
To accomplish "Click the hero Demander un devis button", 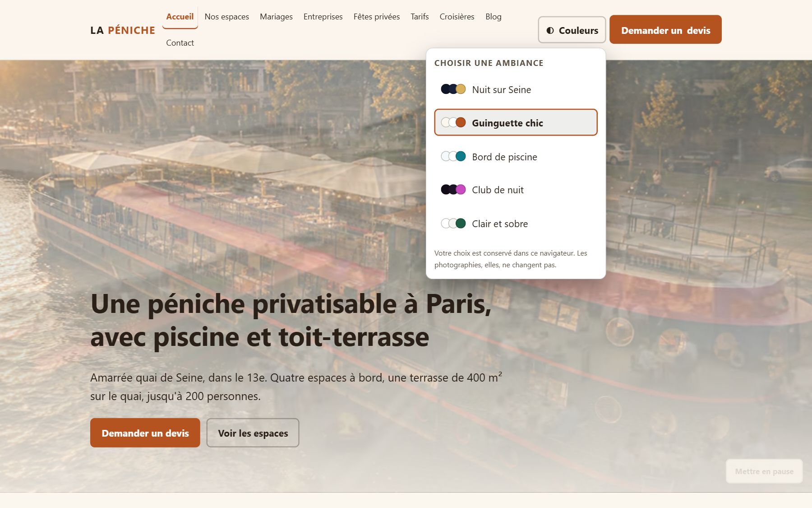I will pos(145,433).
